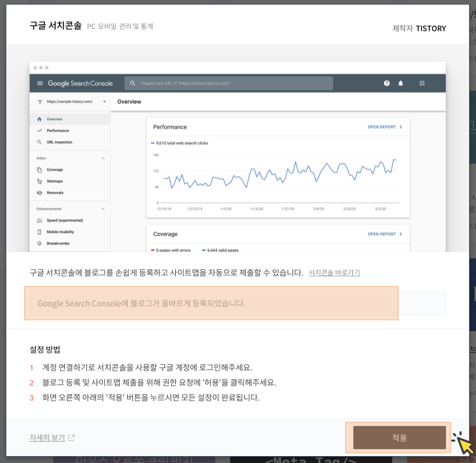Select URL inspection in the sidebar
Screen dimensions: 476x463
58,142
